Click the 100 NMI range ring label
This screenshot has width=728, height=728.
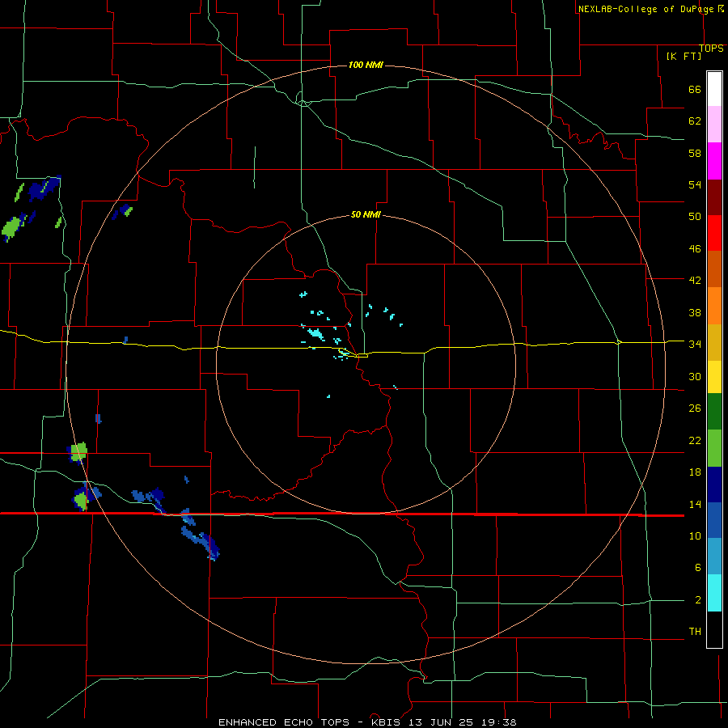[x=366, y=65]
